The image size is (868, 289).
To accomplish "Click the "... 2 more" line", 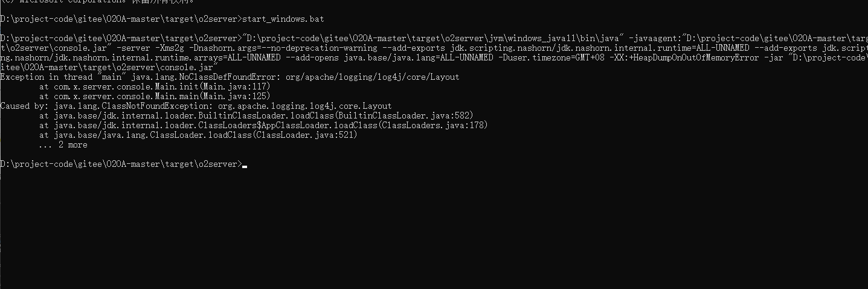I will [x=63, y=144].
